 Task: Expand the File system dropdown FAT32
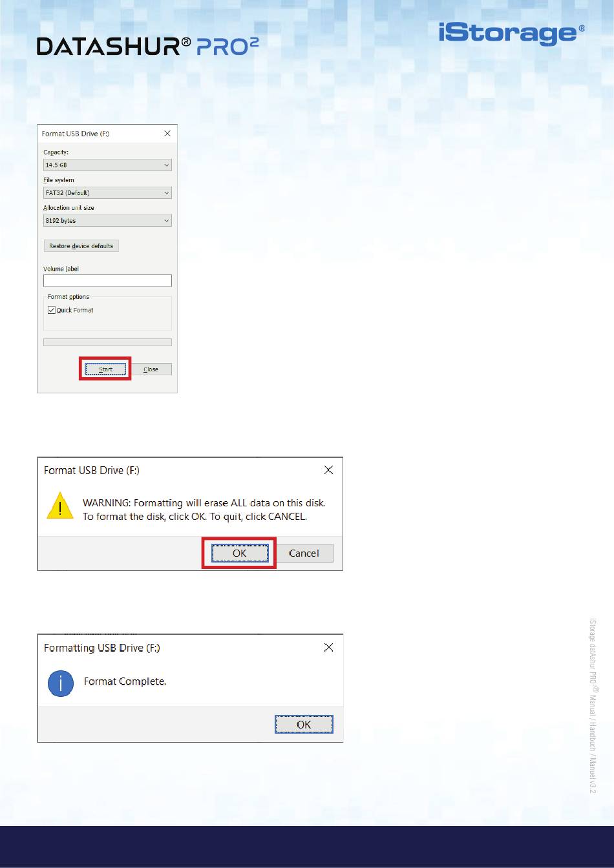pyautogui.click(x=107, y=193)
